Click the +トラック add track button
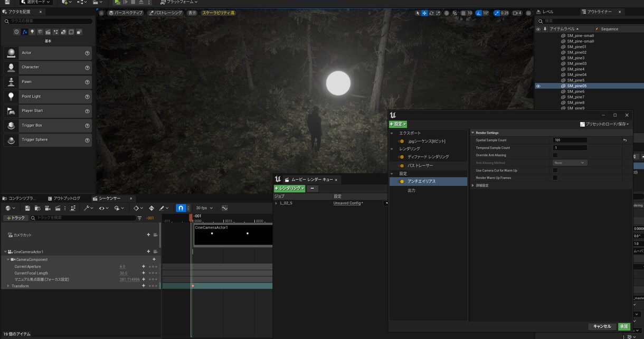The width and height of the screenshot is (644, 339). (15, 218)
